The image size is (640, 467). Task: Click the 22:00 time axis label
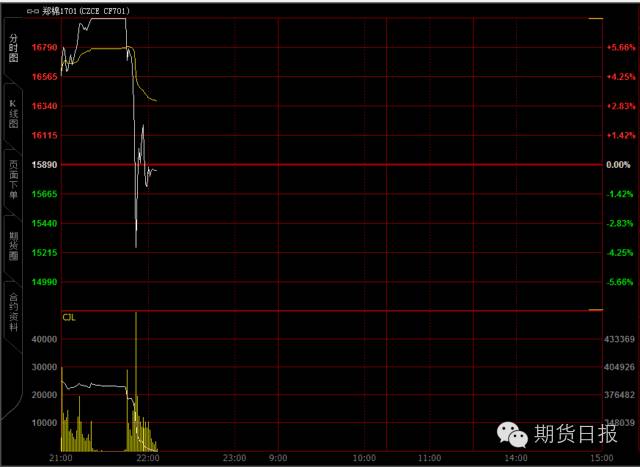[x=148, y=458]
